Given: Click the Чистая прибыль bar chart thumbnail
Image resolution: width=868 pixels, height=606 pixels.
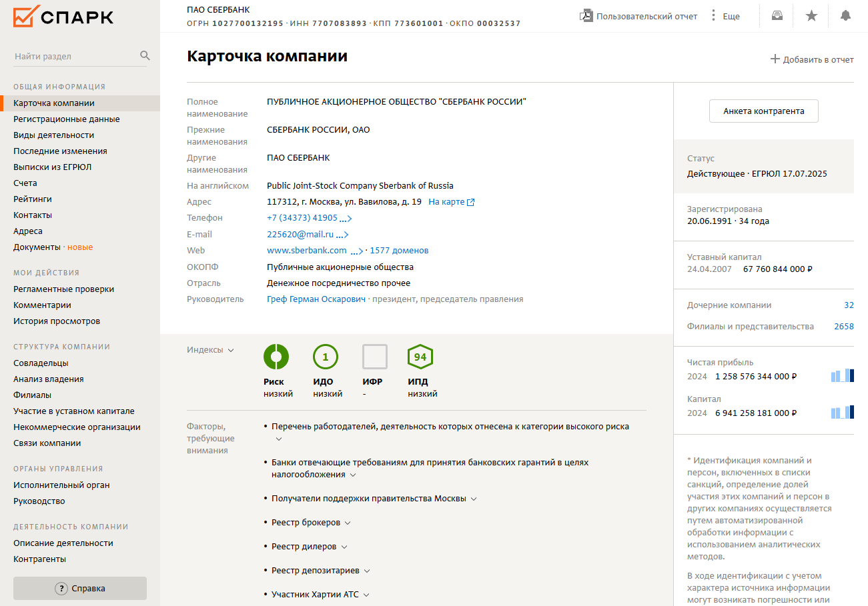Looking at the screenshot, I should coord(842,376).
